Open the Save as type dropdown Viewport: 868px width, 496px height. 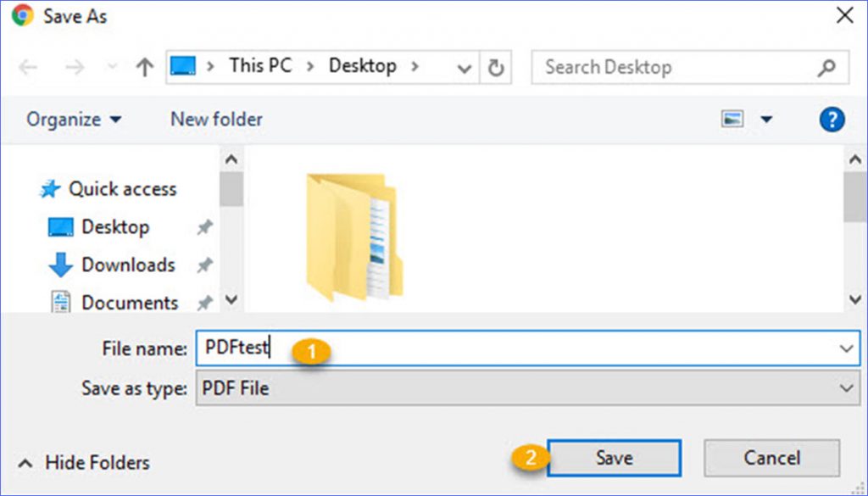[846, 387]
